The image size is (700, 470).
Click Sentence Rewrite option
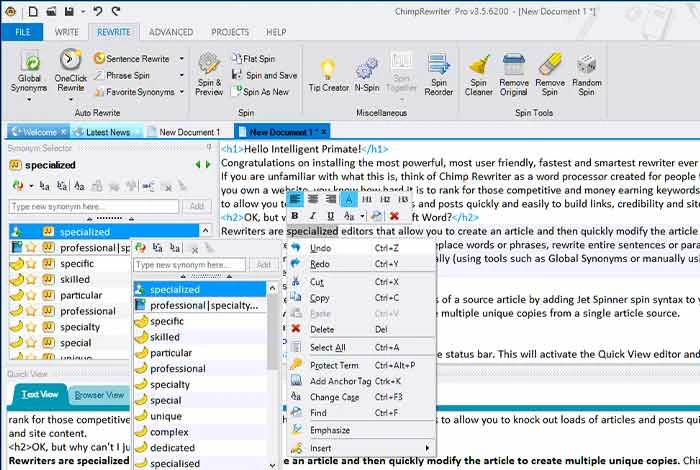click(132, 59)
